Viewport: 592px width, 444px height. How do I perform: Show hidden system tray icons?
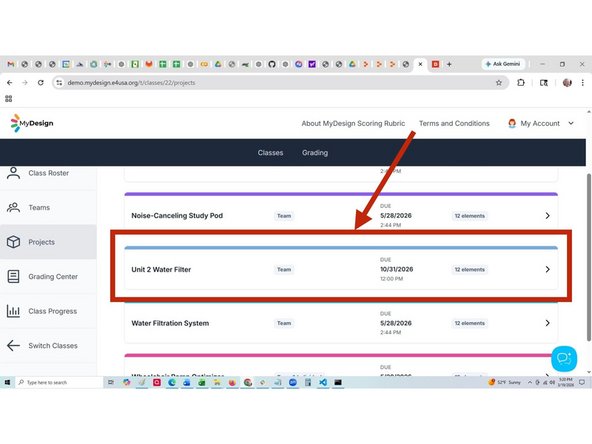click(x=530, y=382)
